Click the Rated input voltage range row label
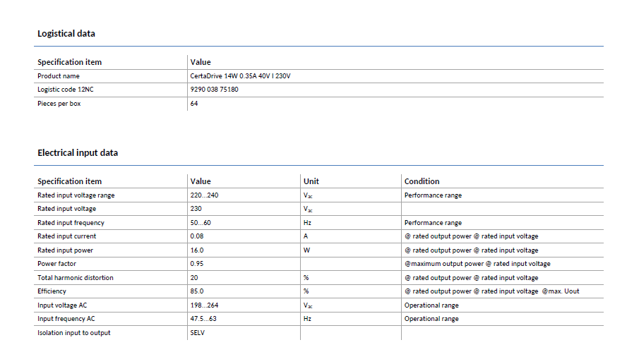Viewport: 639px width, 364px height. (76, 195)
